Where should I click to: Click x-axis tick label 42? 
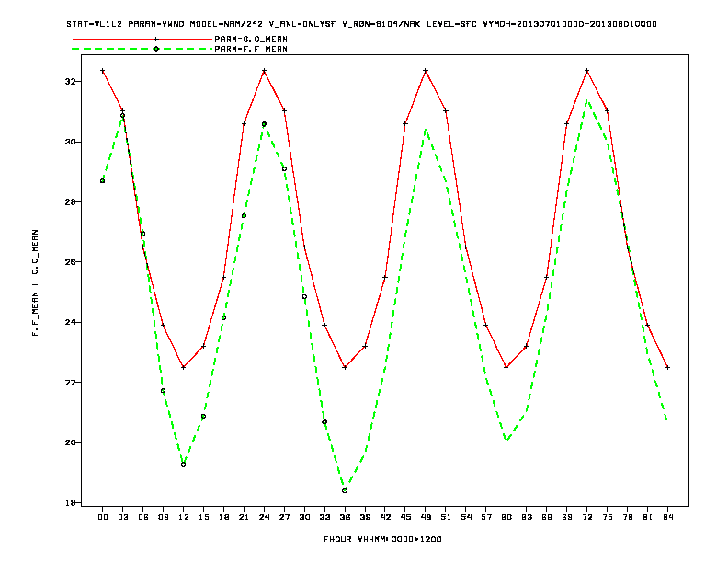point(385,517)
